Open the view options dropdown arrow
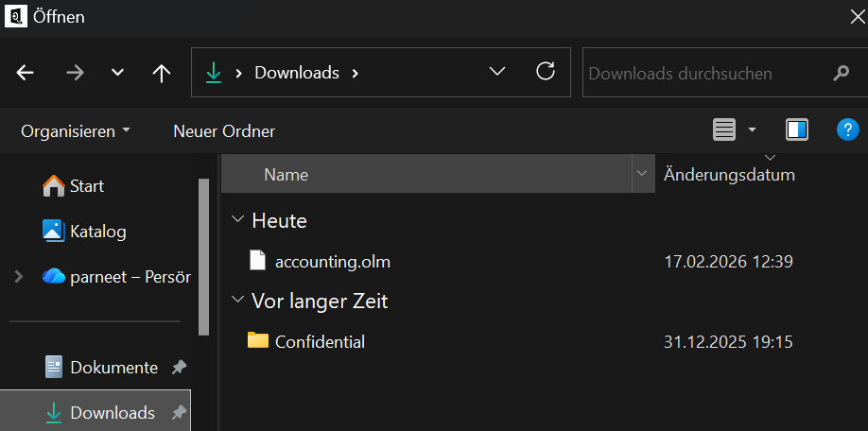The height and width of the screenshot is (431, 868). point(753,130)
